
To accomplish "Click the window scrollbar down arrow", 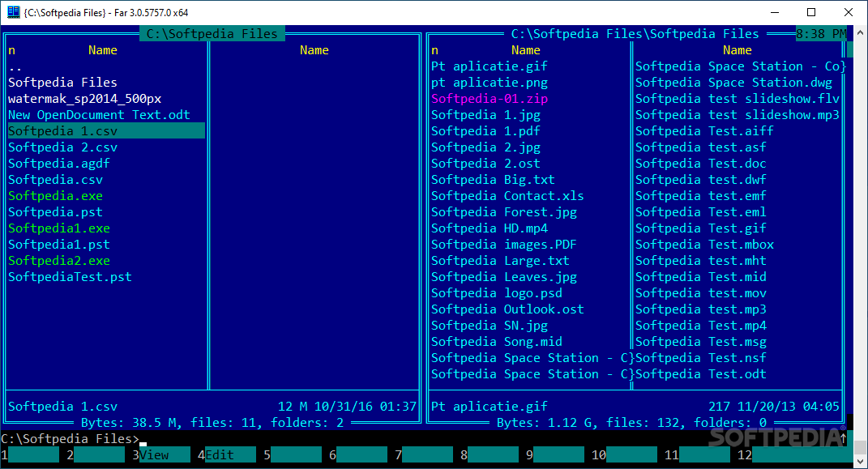I will point(860,461).
